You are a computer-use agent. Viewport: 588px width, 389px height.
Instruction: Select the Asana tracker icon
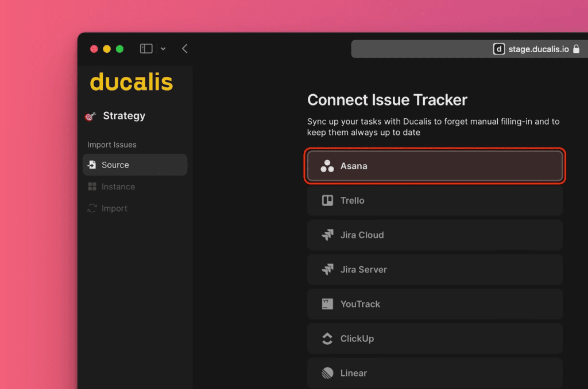tap(327, 166)
